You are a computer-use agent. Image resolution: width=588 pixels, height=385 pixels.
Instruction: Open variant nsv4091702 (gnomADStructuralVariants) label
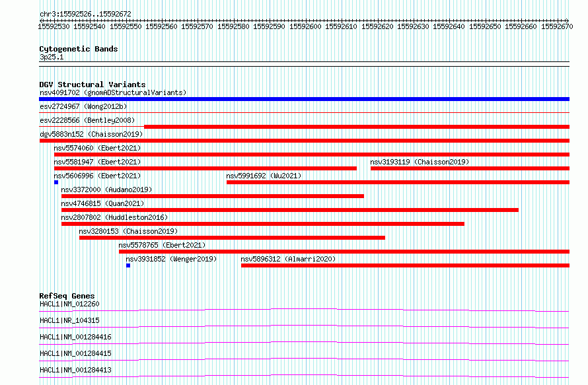tap(113, 92)
